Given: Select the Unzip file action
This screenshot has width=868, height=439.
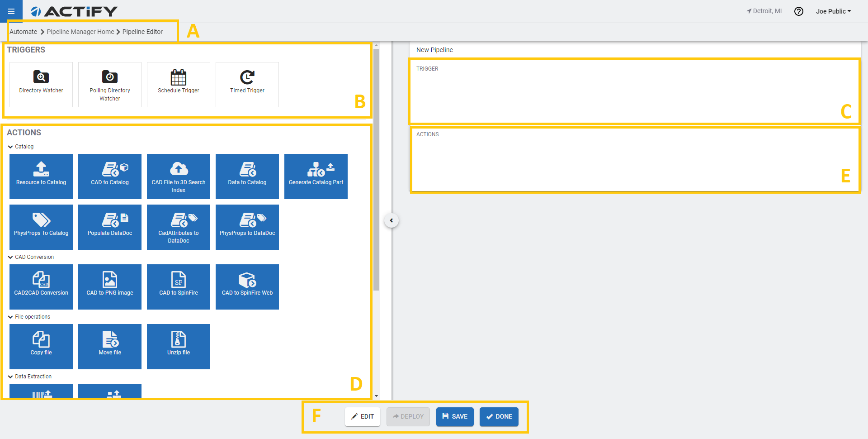Looking at the screenshot, I should pyautogui.click(x=179, y=346).
